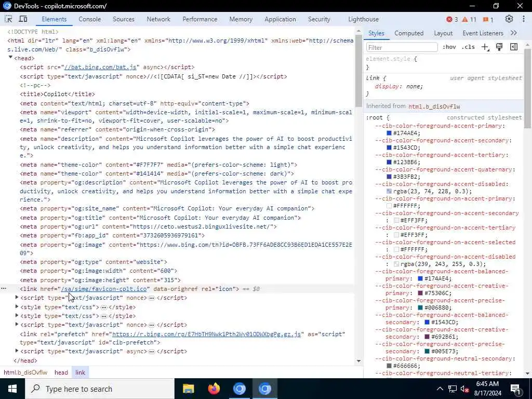The image size is (532, 399).
Task: Open the Performance tab
Action: [200, 19]
